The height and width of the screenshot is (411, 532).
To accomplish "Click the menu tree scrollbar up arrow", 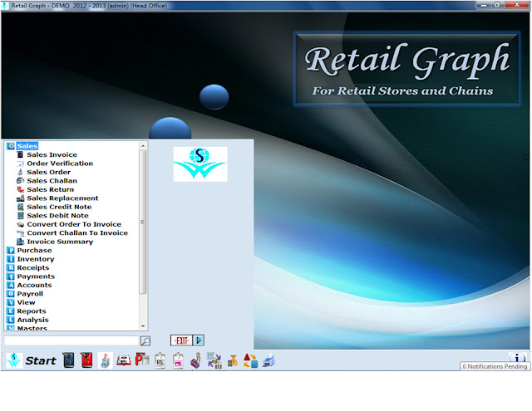I will coord(143,146).
